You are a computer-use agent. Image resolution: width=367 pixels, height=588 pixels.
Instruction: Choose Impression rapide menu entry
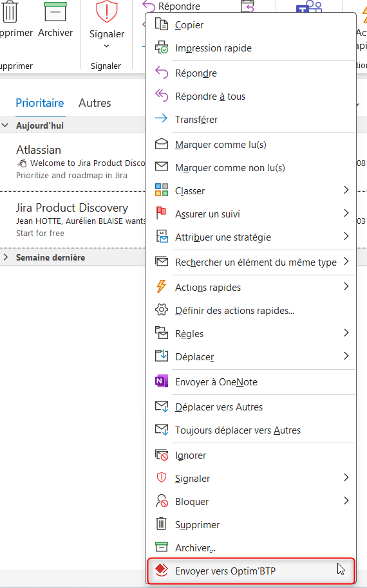pos(250,48)
